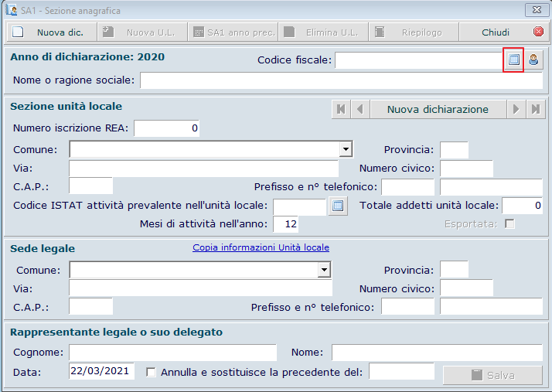
Task: Click the Salva button
Action: pyautogui.click(x=492, y=375)
